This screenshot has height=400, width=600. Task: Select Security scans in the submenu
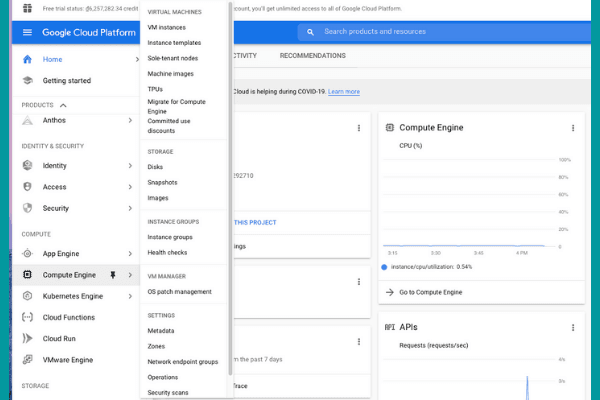click(168, 393)
